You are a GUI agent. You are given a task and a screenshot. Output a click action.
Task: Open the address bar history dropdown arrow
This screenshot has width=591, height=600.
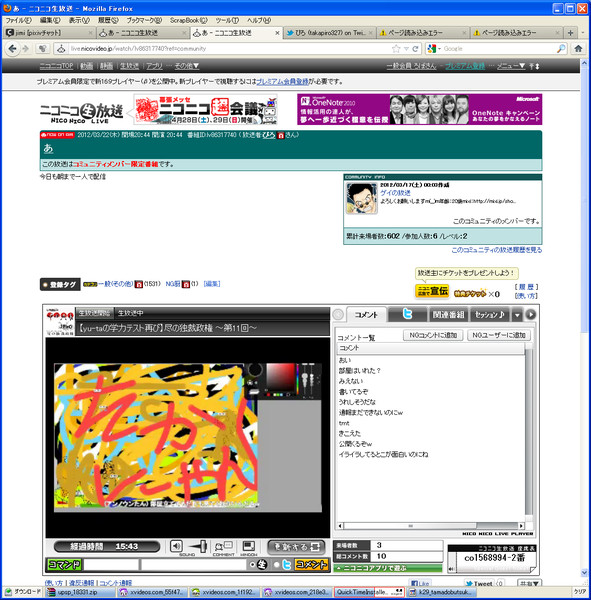tap(406, 49)
